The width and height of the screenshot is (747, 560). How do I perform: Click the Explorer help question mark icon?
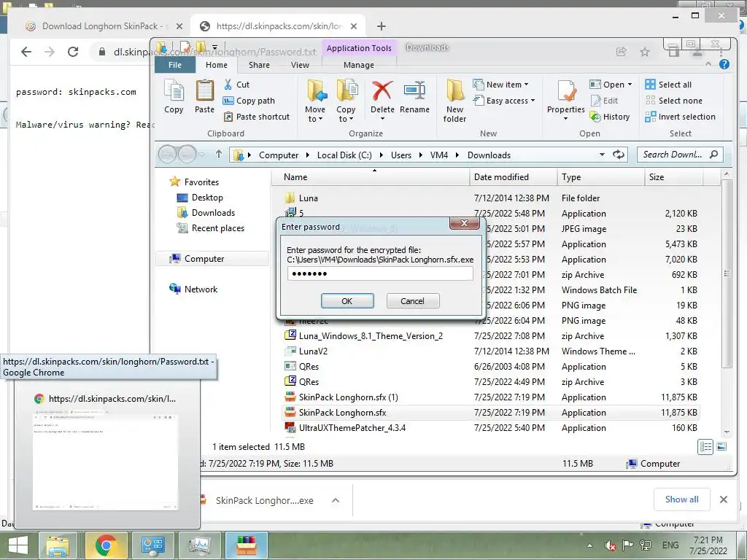point(724,64)
